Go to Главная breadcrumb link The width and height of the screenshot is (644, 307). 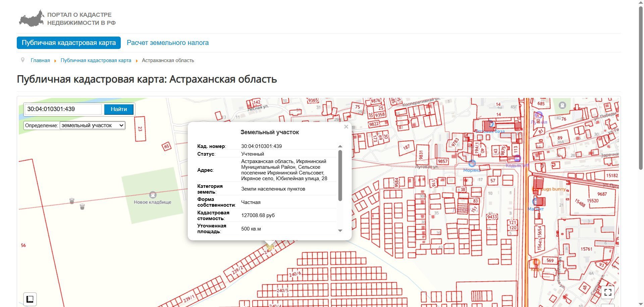(x=40, y=60)
